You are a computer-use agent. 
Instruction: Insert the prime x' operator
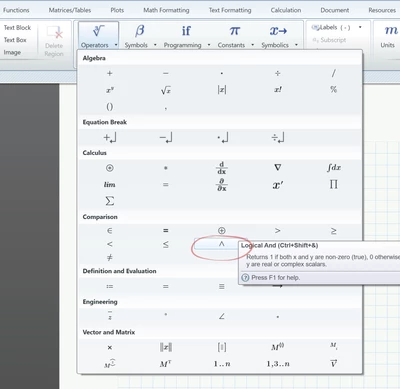(278, 185)
